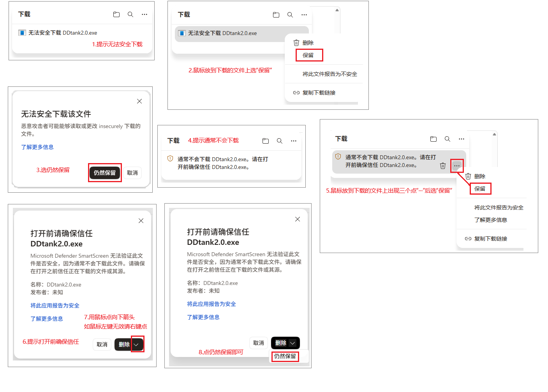Click scrollbar up arrow in step 2 panel
The height and width of the screenshot is (392, 548).
tap(337, 10)
